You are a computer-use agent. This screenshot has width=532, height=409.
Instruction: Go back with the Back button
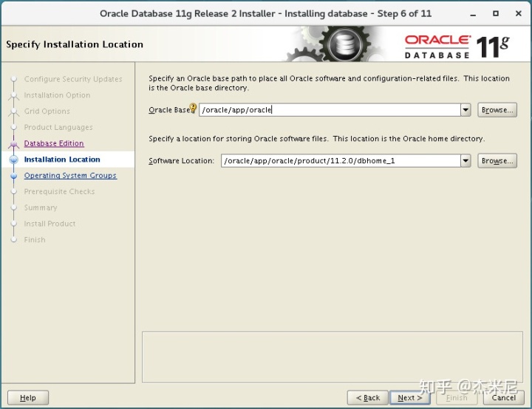pos(368,397)
